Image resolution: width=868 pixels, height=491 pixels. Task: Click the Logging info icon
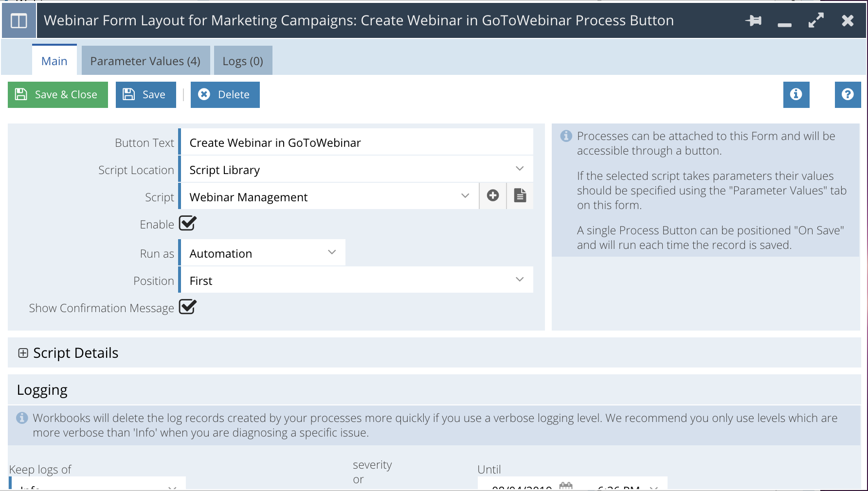pyautogui.click(x=22, y=418)
